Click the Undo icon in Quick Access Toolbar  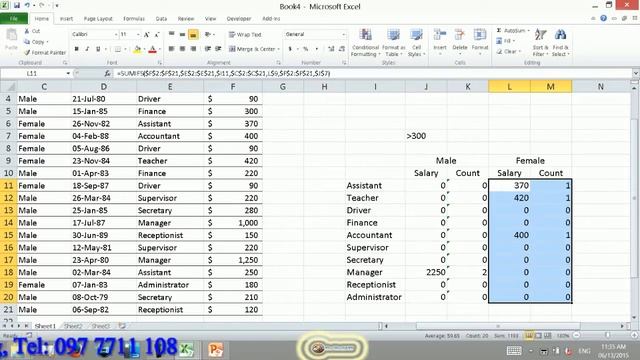(x=27, y=5)
